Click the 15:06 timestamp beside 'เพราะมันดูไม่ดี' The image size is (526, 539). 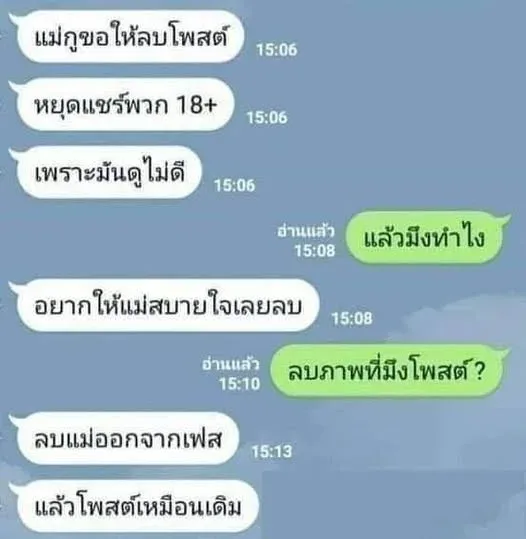tap(235, 186)
